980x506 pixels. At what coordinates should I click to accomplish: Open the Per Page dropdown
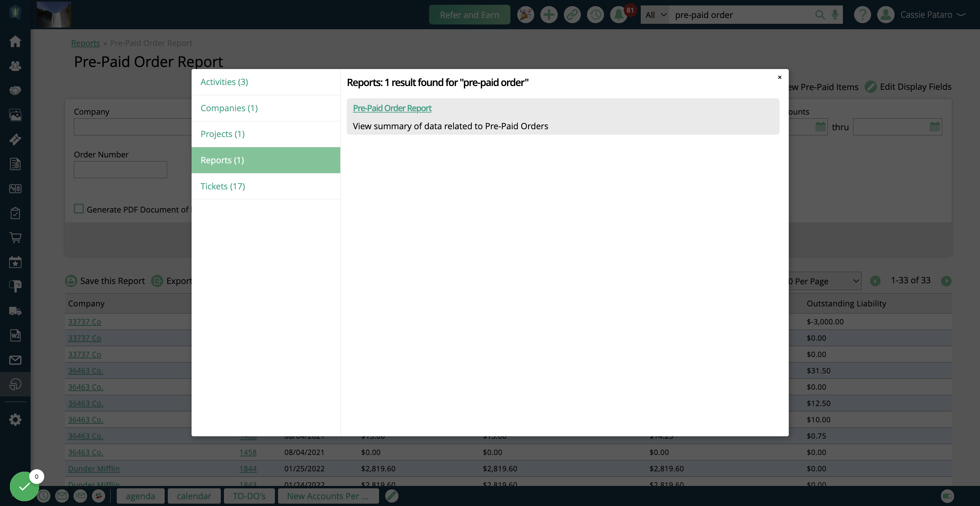824,281
